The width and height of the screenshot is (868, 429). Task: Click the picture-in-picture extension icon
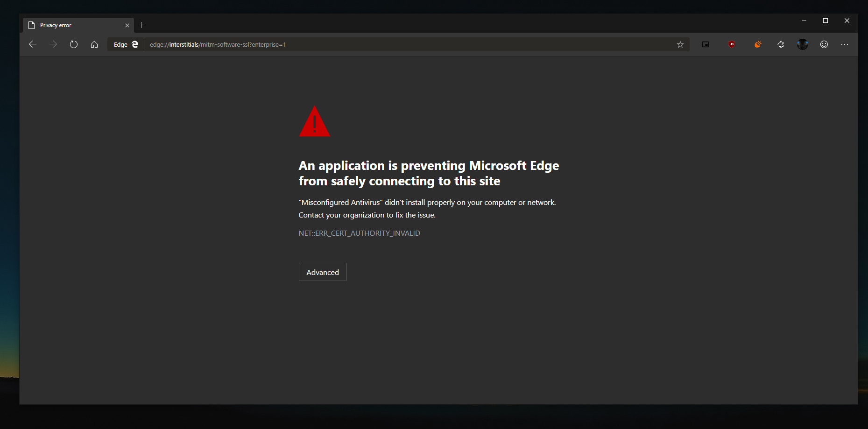click(705, 44)
